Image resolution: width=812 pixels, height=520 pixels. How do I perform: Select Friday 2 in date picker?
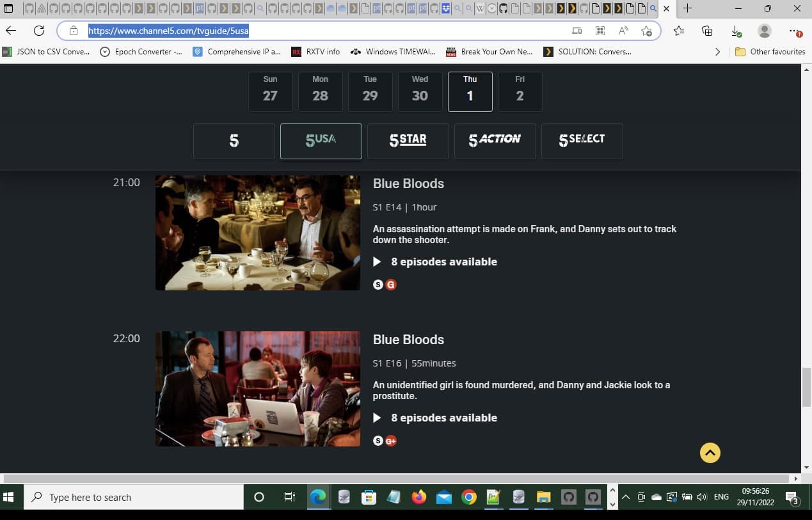[x=520, y=91]
